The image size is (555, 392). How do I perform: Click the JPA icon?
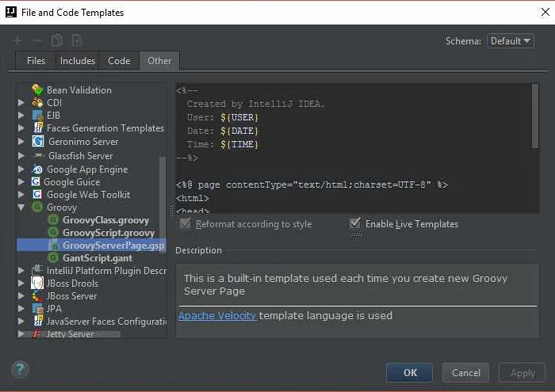point(37,309)
